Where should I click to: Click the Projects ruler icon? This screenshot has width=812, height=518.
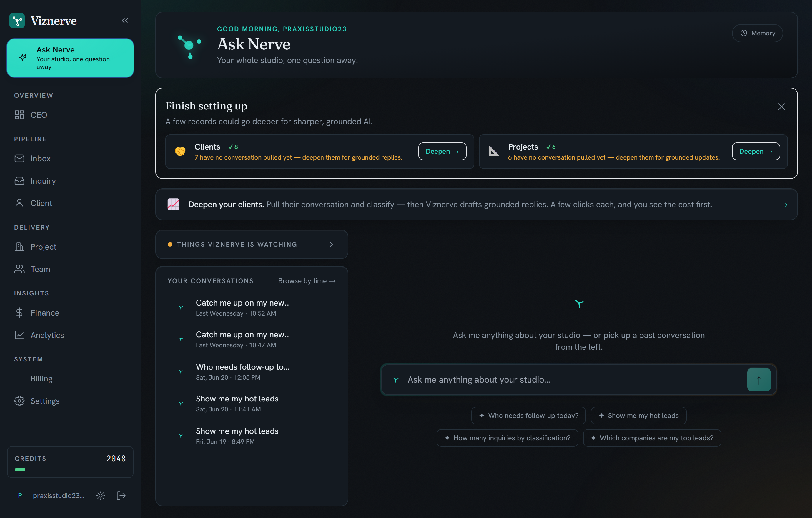point(494,151)
